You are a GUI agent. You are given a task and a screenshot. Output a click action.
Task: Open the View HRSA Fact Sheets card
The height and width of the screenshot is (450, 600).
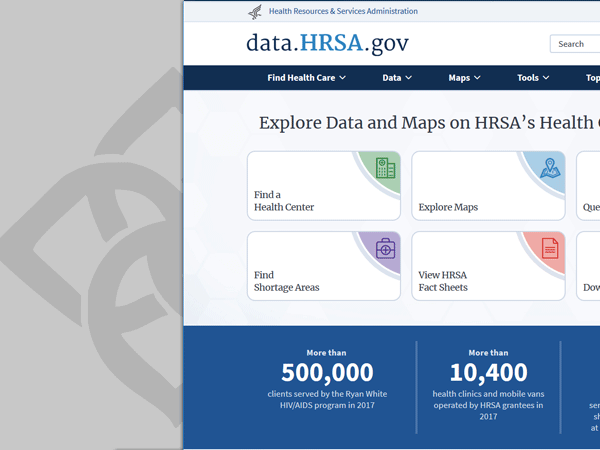click(488, 266)
